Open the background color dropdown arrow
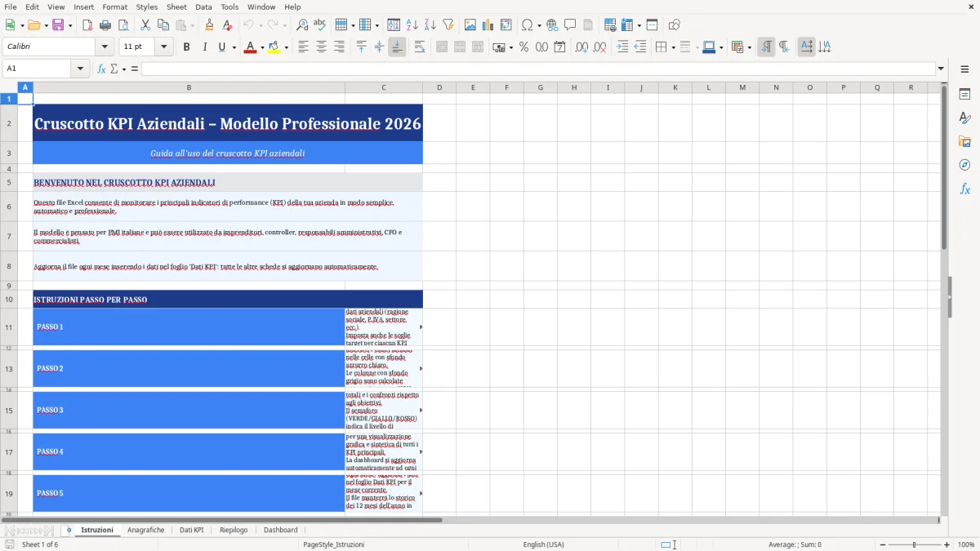 [286, 47]
